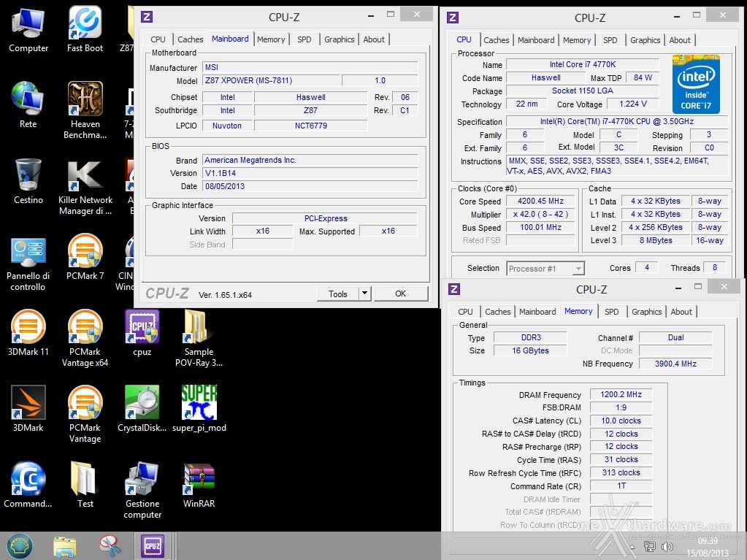Open Graphics tab in Mainboard window
Screen dimensions: 747x560
340,39
